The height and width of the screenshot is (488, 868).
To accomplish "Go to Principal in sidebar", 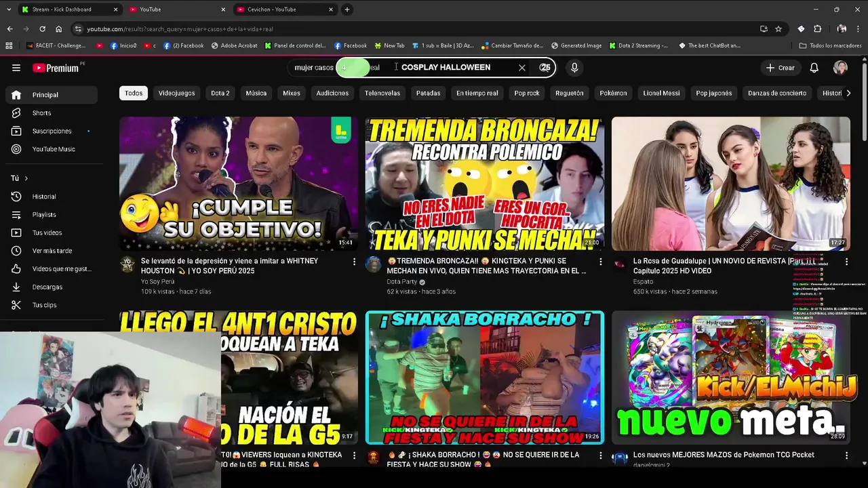I will tap(52, 95).
